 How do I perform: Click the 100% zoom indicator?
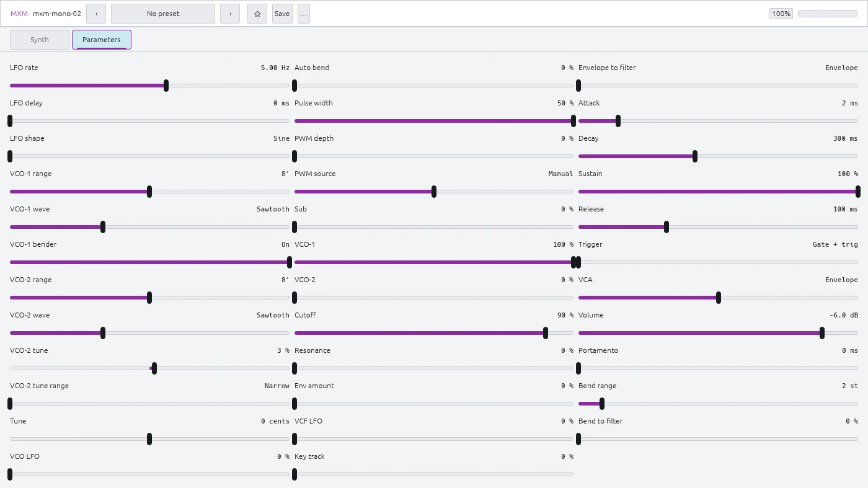781,14
